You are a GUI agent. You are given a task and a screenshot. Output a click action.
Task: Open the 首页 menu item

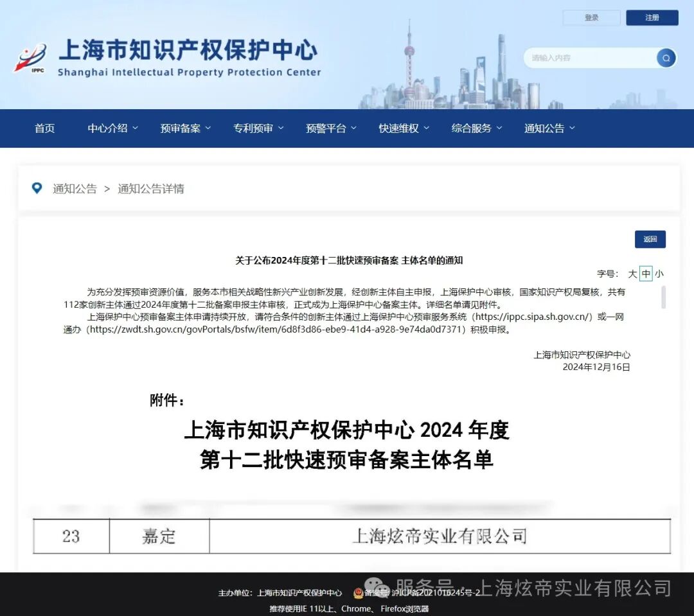44,128
